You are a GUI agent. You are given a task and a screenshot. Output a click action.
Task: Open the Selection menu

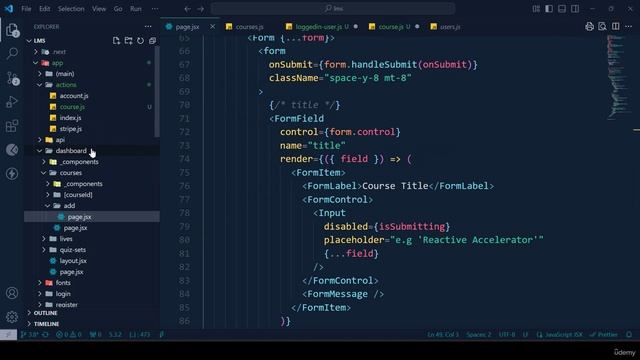(71, 9)
